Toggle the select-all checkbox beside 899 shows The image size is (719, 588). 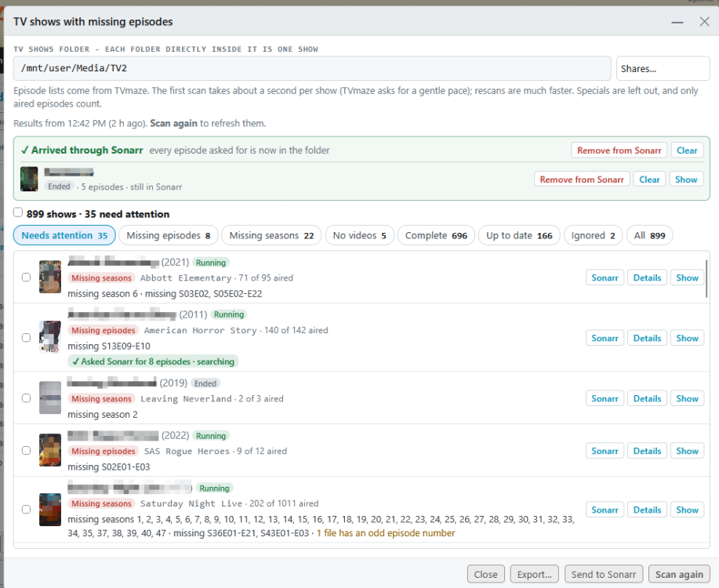click(18, 212)
